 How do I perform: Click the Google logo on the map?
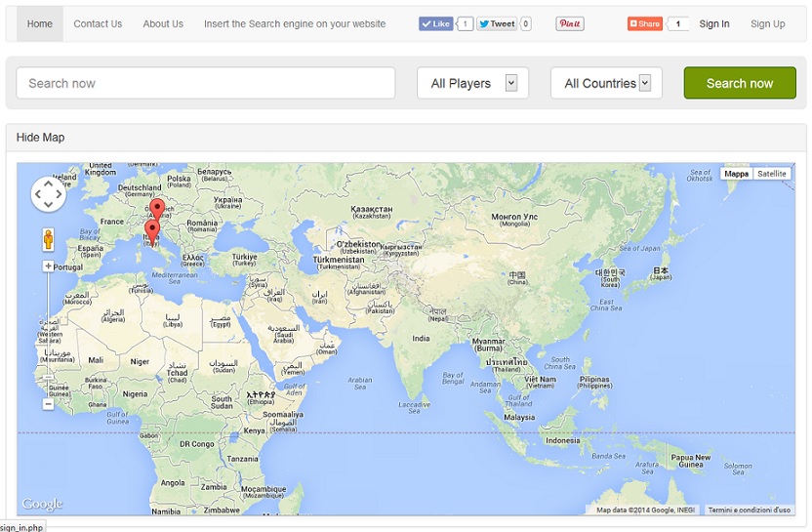(x=42, y=504)
